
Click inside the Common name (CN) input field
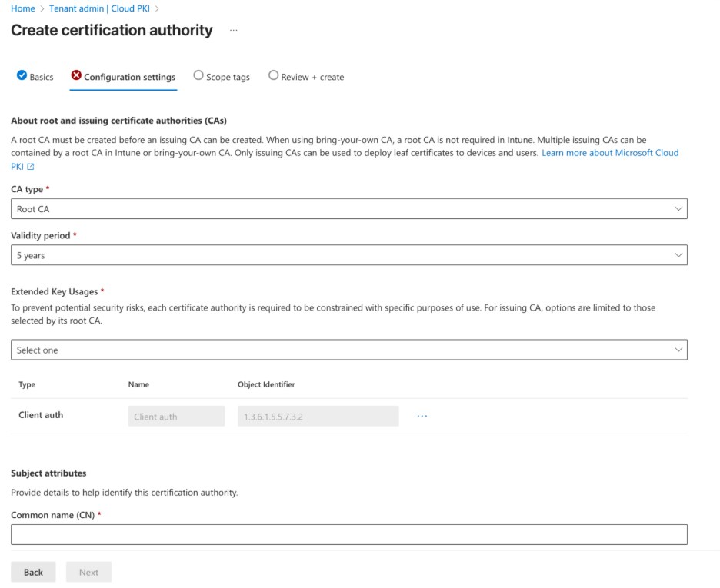pos(346,534)
